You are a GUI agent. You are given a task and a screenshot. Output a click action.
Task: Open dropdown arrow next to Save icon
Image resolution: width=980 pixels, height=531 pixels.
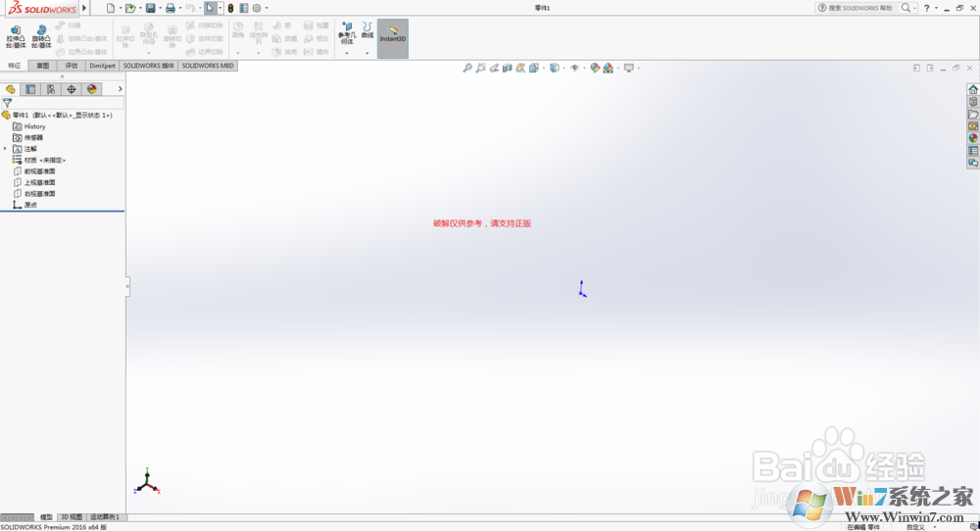(x=160, y=8)
